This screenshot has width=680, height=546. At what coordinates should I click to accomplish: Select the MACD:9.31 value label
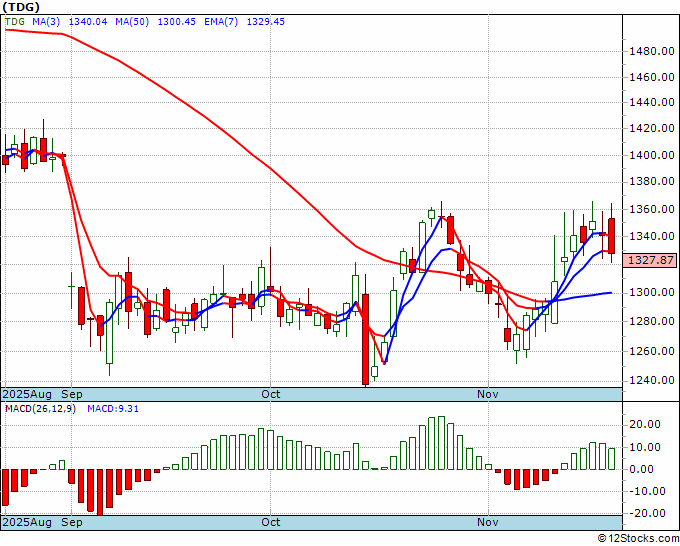click(x=113, y=409)
